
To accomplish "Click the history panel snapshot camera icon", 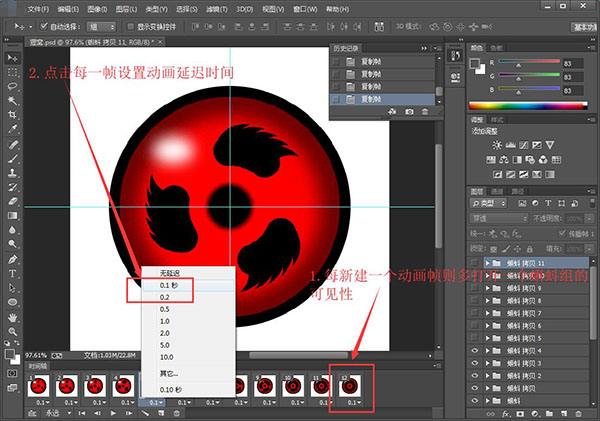I will [x=409, y=112].
